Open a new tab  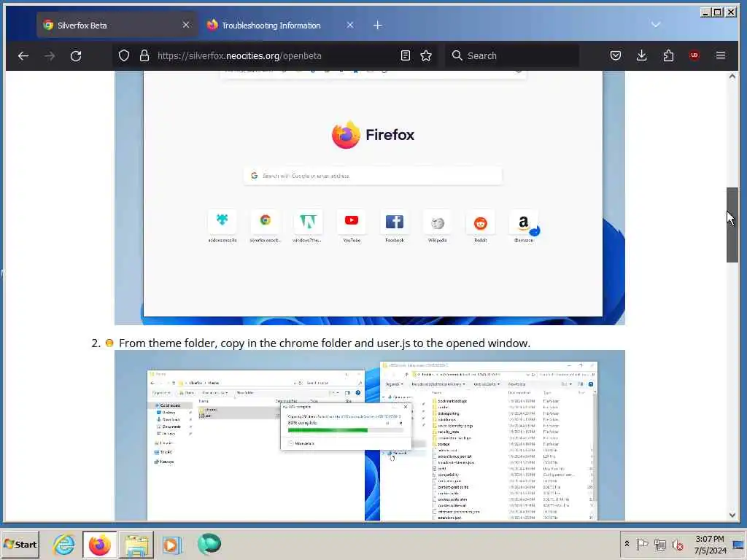[378, 26]
